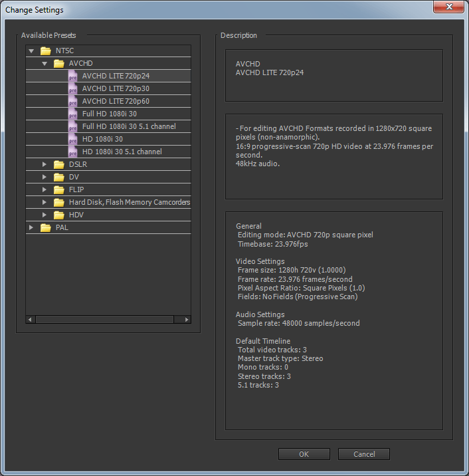Expand the DV presets folder
The image size is (469, 476).
point(45,177)
